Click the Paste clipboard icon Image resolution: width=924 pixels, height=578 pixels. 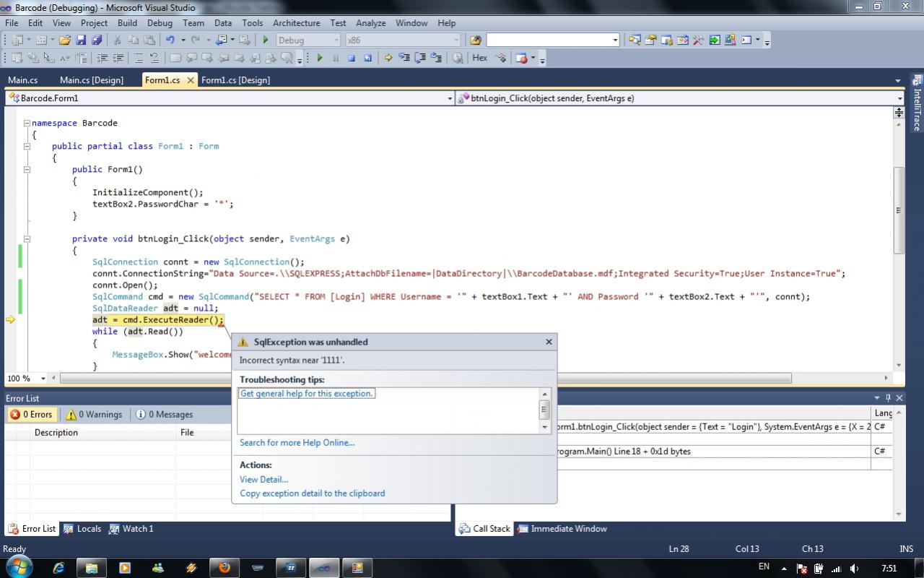(x=149, y=40)
